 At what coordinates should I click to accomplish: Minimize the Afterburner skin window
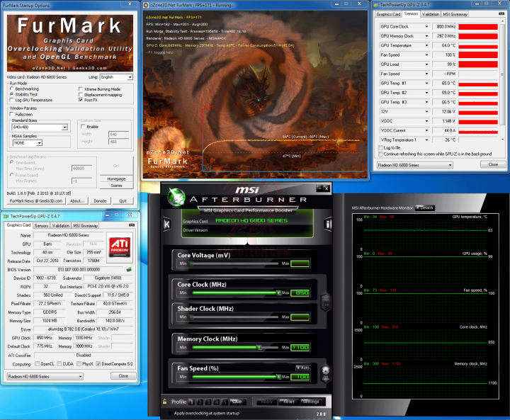pyautogui.click(x=319, y=188)
